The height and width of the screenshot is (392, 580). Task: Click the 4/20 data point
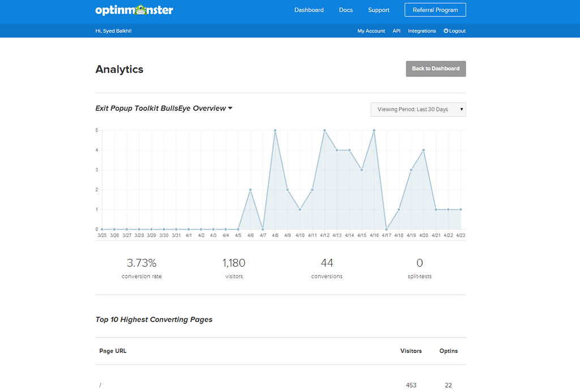424,151
